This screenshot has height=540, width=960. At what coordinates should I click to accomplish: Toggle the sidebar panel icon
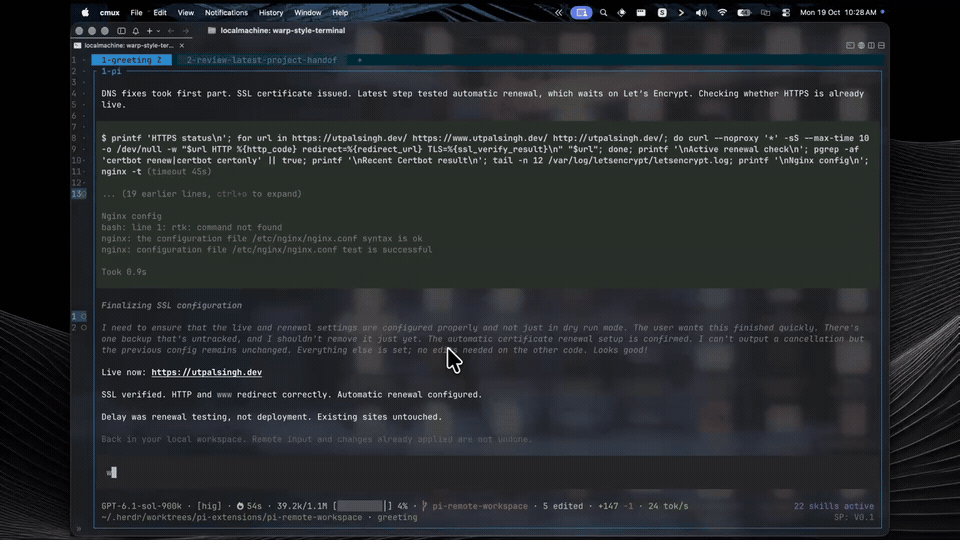[x=121, y=31]
